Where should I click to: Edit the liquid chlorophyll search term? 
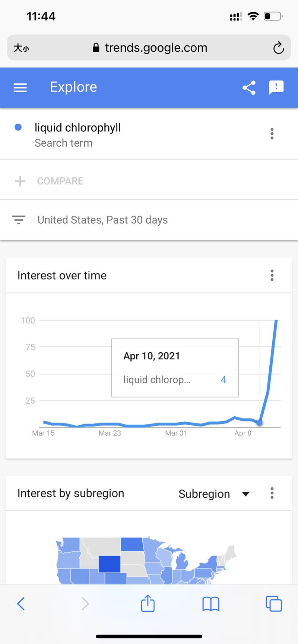pos(77,128)
